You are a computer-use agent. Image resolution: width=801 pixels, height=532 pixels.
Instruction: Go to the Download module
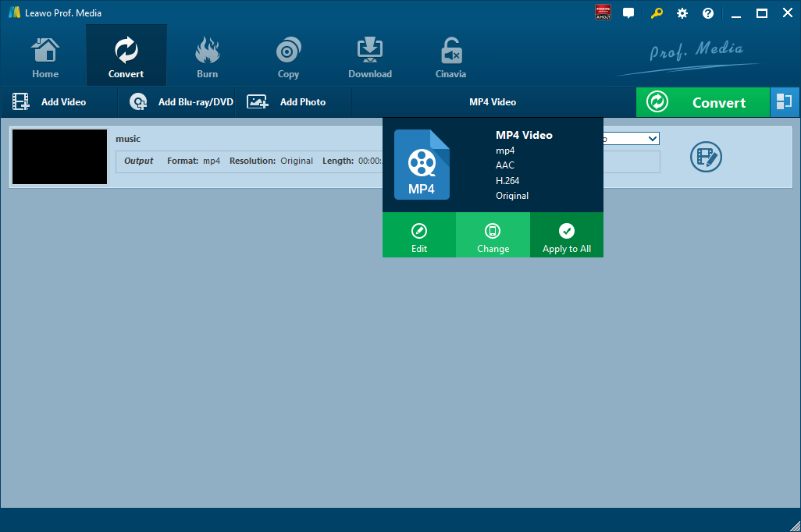pyautogui.click(x=370, y=58)
